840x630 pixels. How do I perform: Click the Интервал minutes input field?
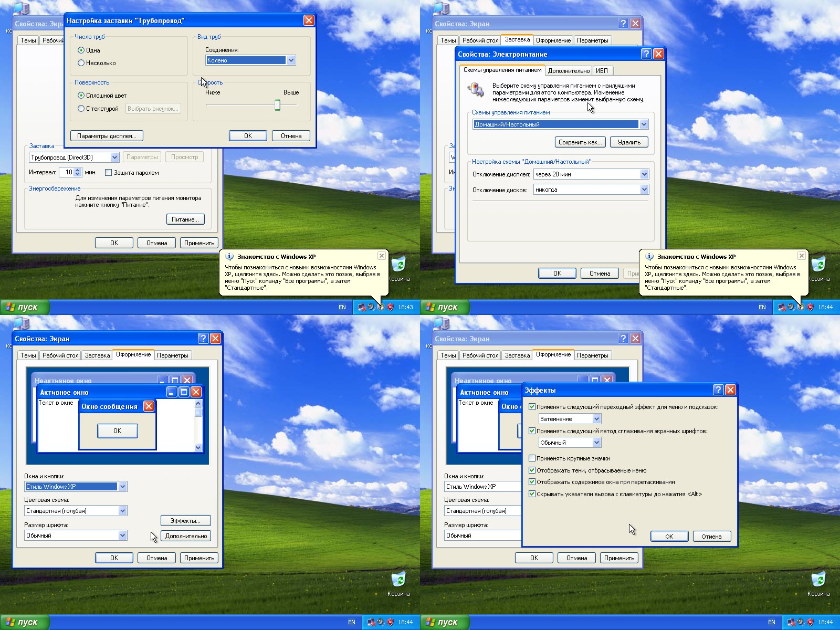(67, 172)
